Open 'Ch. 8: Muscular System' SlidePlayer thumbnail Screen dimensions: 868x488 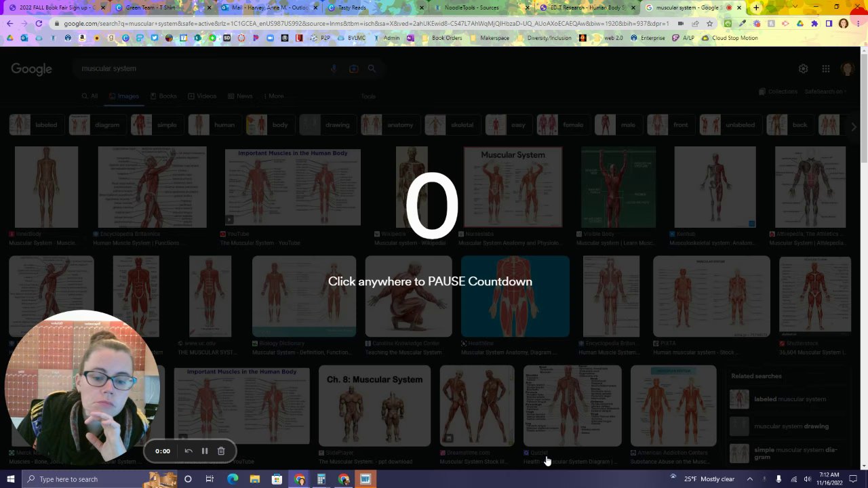pos(374,405)
